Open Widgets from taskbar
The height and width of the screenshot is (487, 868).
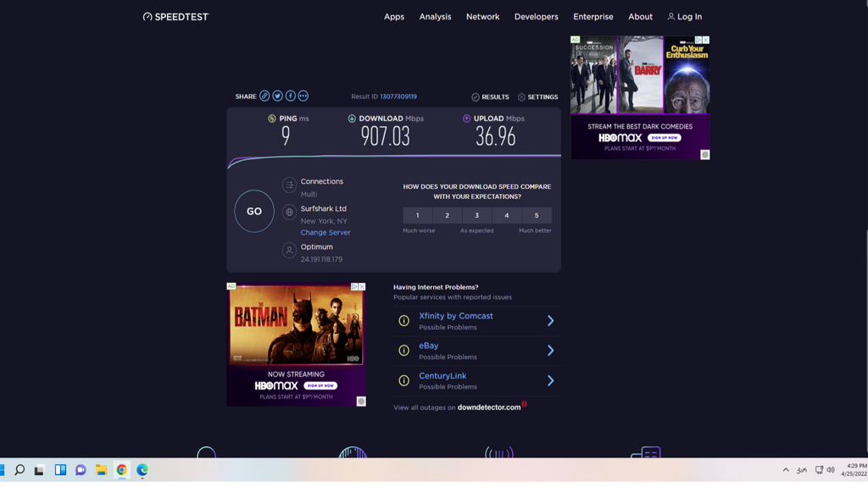tap(60, 470)
